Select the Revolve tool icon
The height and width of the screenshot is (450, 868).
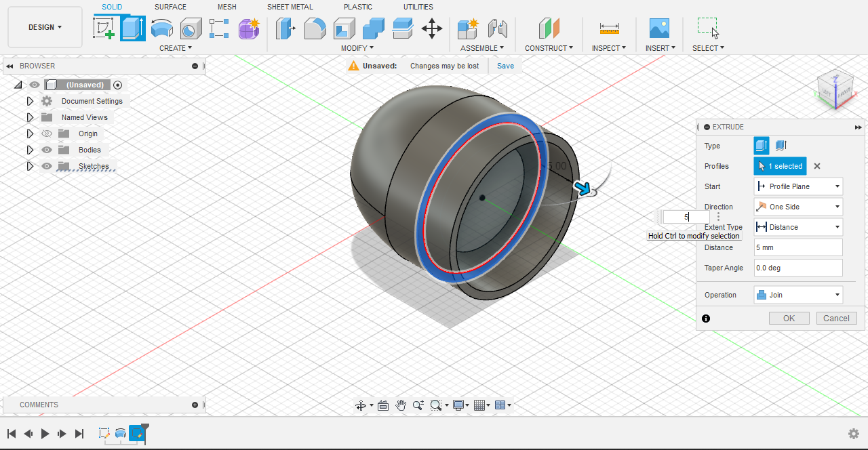[x=161, y=28]
